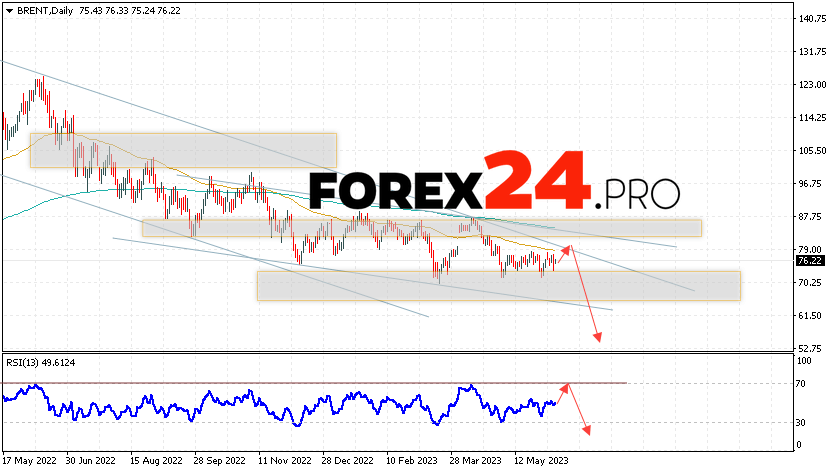Click the RSI 30 level axis label
Viewport: 833px width, 472px height.
(801, 421)
